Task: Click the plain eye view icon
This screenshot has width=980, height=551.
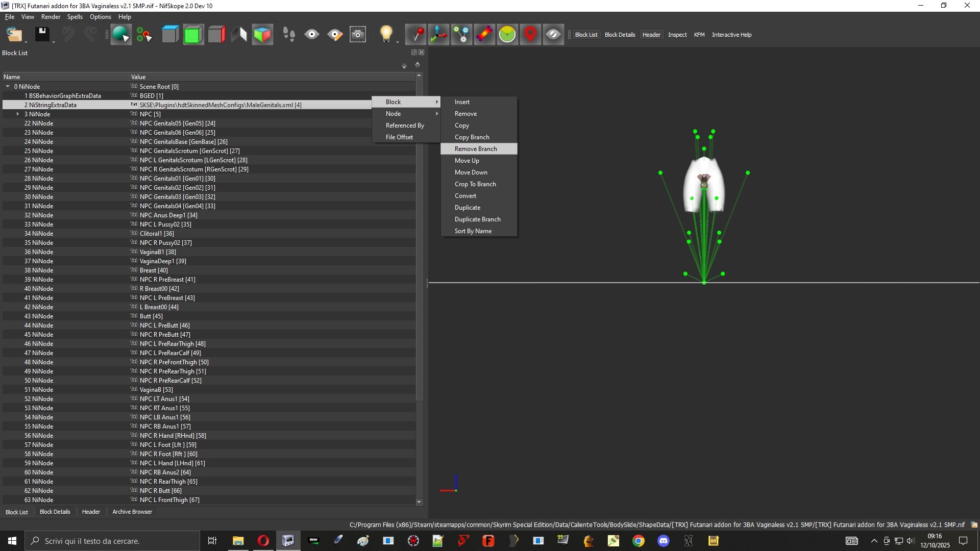Action: point(311,35)
